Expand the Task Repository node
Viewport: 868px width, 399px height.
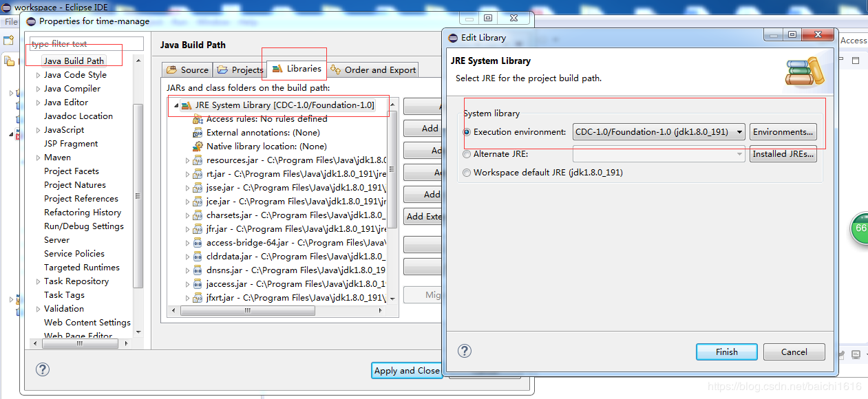coord(39,281)
